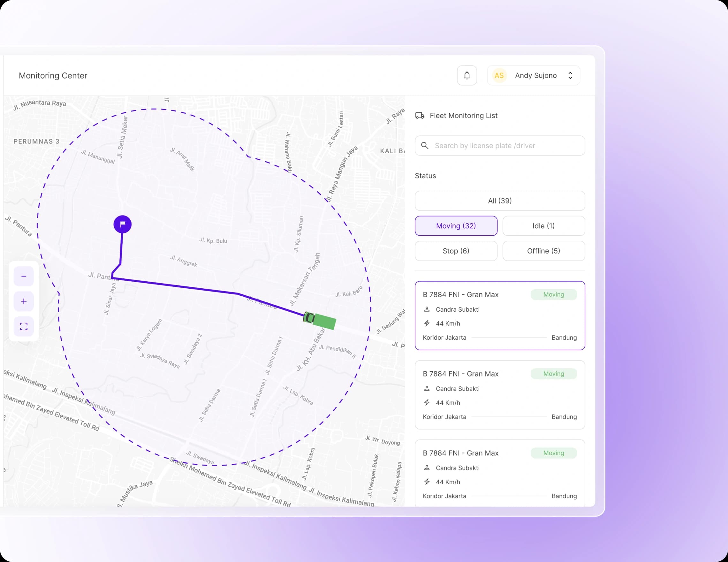The image size is (728, 562).
Task: Click the Fleet Monitoring List truck icon
Action: [x=420, y=116]
